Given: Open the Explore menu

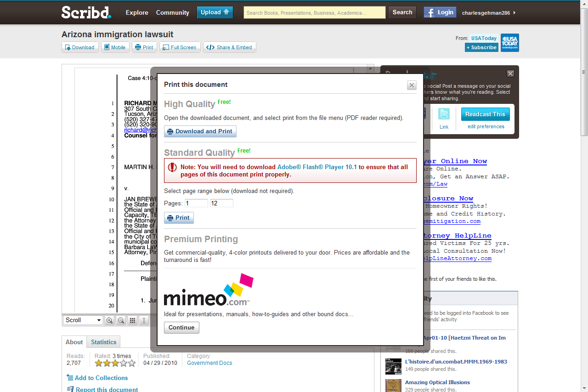Looking at the screenshot, I should (x=137, y=12).
